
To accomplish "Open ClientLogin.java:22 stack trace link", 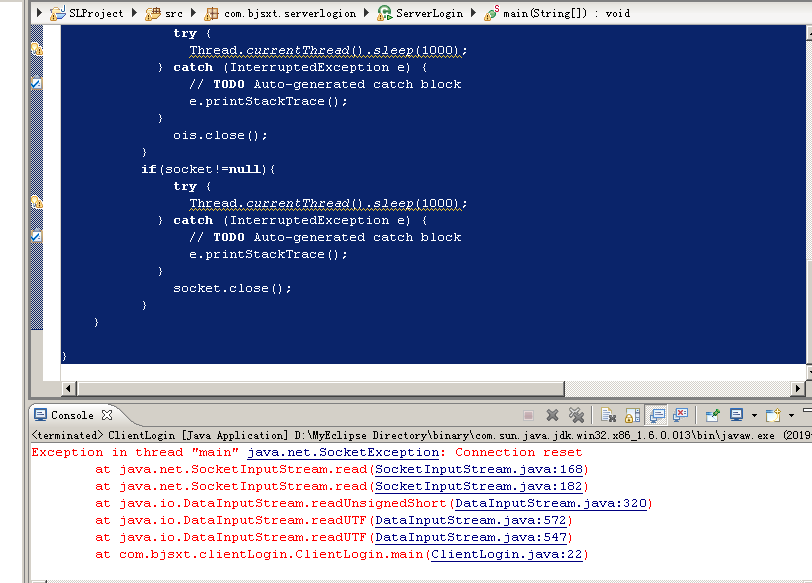I will [507, 555].
